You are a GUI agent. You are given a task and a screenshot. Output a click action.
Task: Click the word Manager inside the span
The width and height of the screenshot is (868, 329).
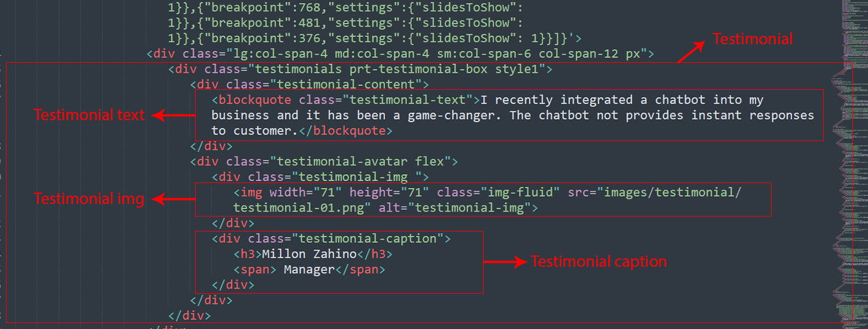pyautogui.click(x=309, y=270)
